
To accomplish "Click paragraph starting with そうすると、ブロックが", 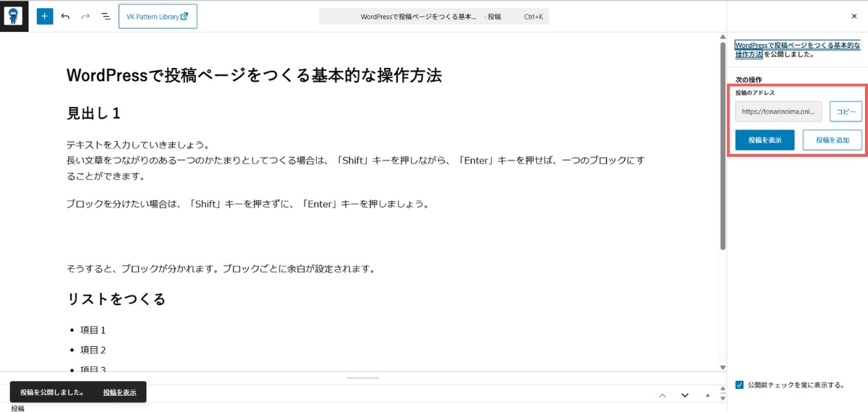I will click(x=221, y=269).
